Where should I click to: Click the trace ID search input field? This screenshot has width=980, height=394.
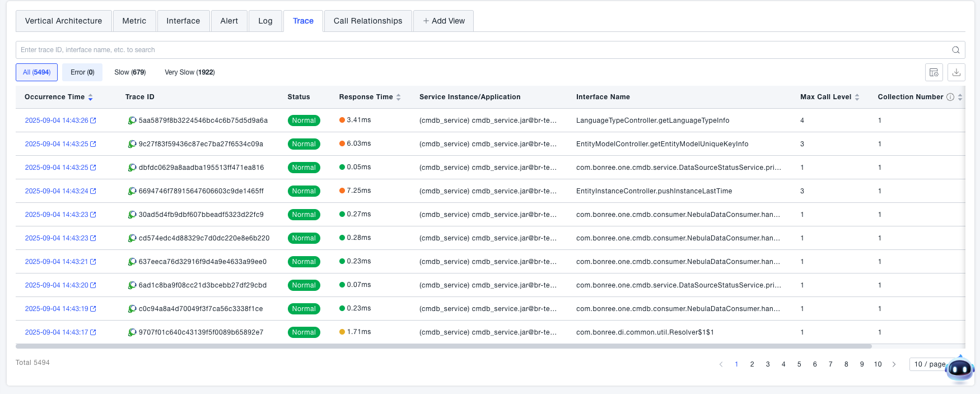482,50
